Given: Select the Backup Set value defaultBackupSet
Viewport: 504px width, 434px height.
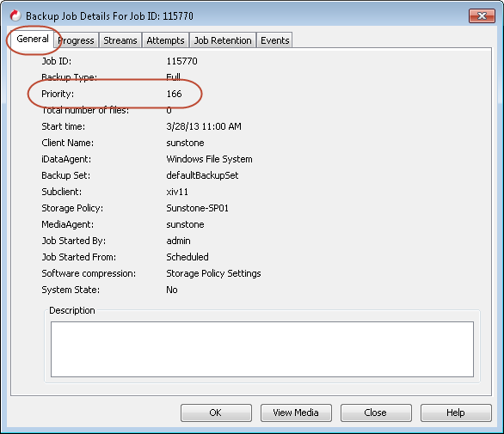Looking at the screenshot, I should (x=202, y=175).
